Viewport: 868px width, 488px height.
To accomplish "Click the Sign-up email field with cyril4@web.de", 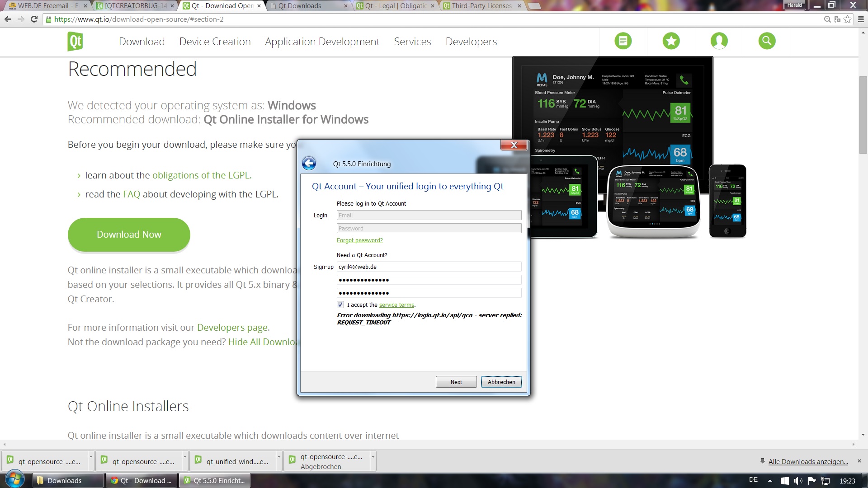I will [429, 267].
